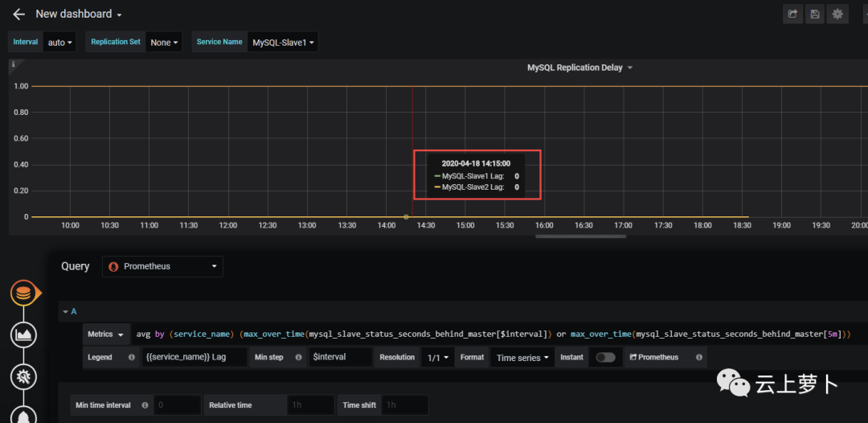The image size is (868, 423).
Task: Click info icon beside the Prometheus link
Action: pos(699,357)
